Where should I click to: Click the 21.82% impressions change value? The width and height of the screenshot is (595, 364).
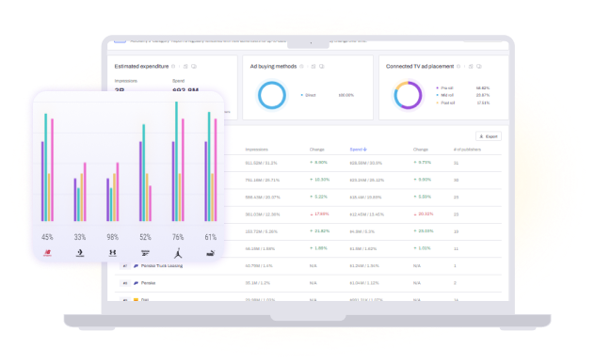coord(319,231)
